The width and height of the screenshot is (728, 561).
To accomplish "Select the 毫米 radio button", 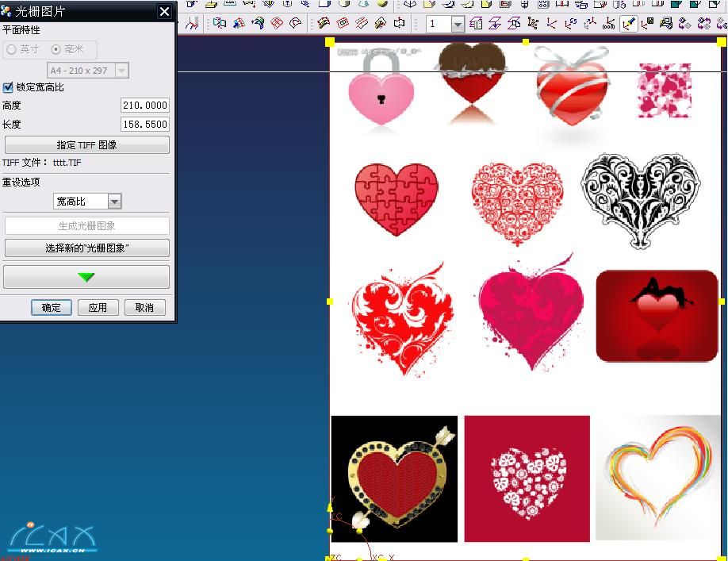I will coord(56,49).
